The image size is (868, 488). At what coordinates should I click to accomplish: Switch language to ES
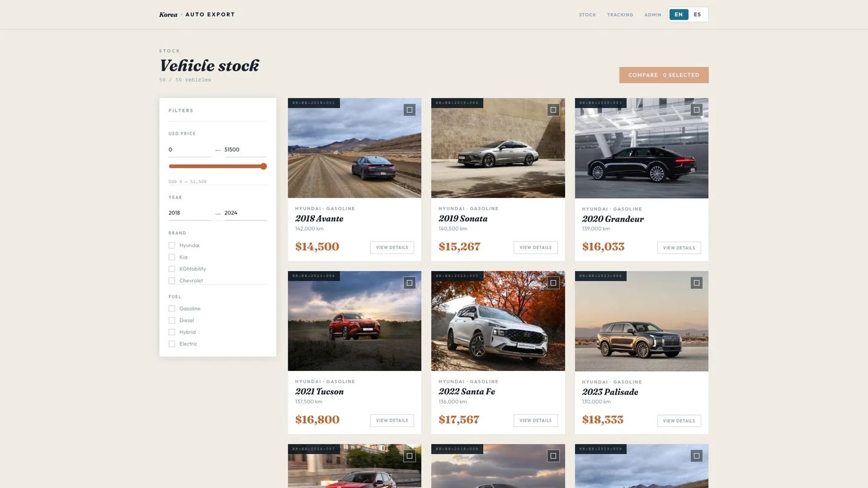pyautogui.click(x=698, y=14)
